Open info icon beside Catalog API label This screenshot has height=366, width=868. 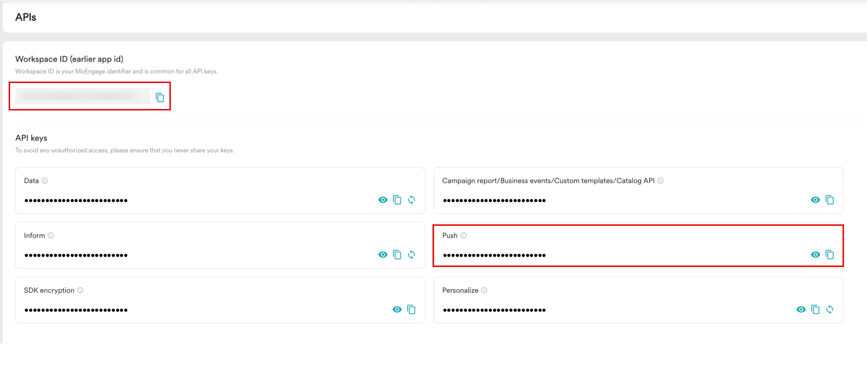coord(660,181)
